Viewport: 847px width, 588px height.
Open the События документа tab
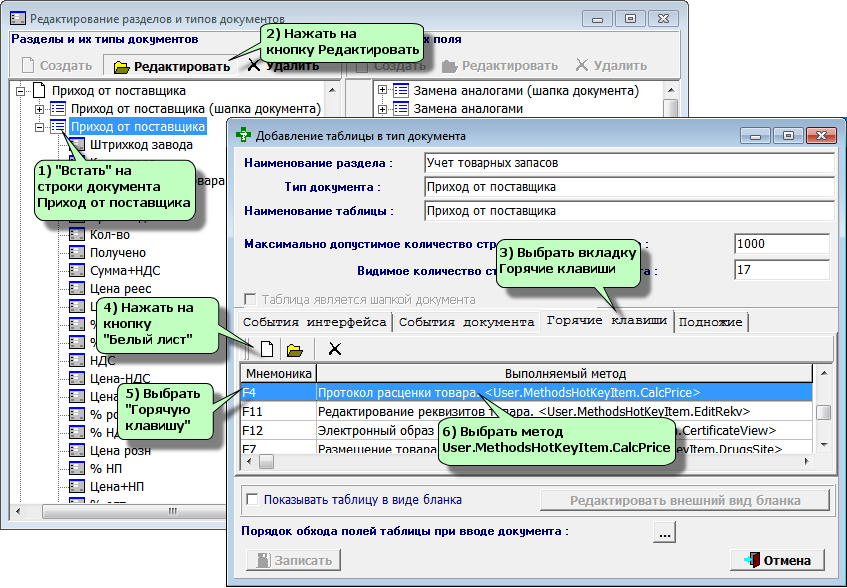pos(466,322)
